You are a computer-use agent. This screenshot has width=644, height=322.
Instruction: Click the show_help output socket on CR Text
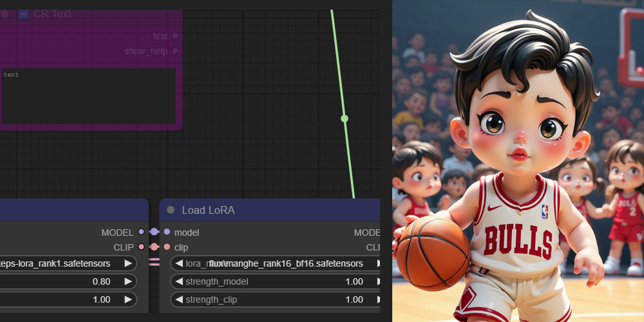175,51
